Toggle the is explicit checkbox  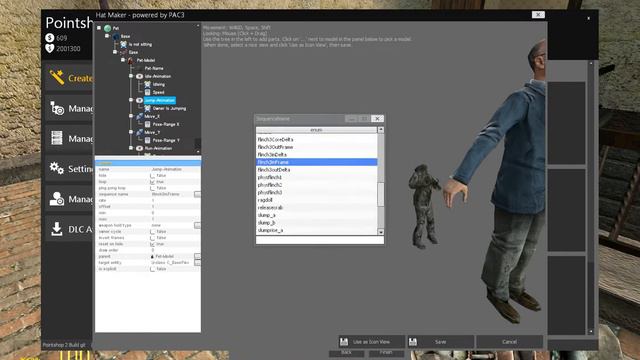click(x=152, y=269)
